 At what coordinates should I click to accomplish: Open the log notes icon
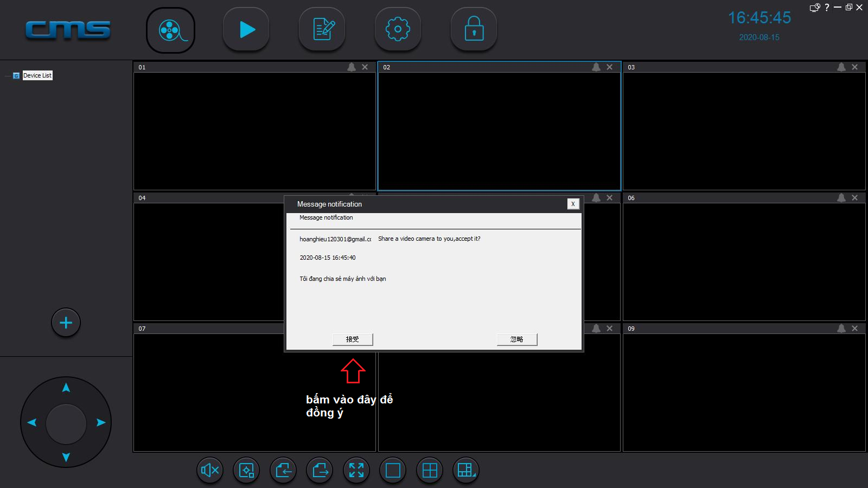pyautogui.click(x=322, y=30)
